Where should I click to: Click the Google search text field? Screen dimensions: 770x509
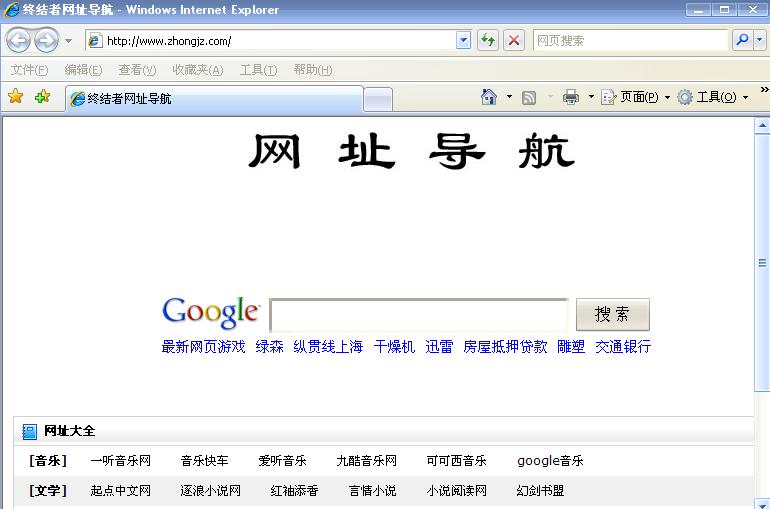tap(419, 315)
